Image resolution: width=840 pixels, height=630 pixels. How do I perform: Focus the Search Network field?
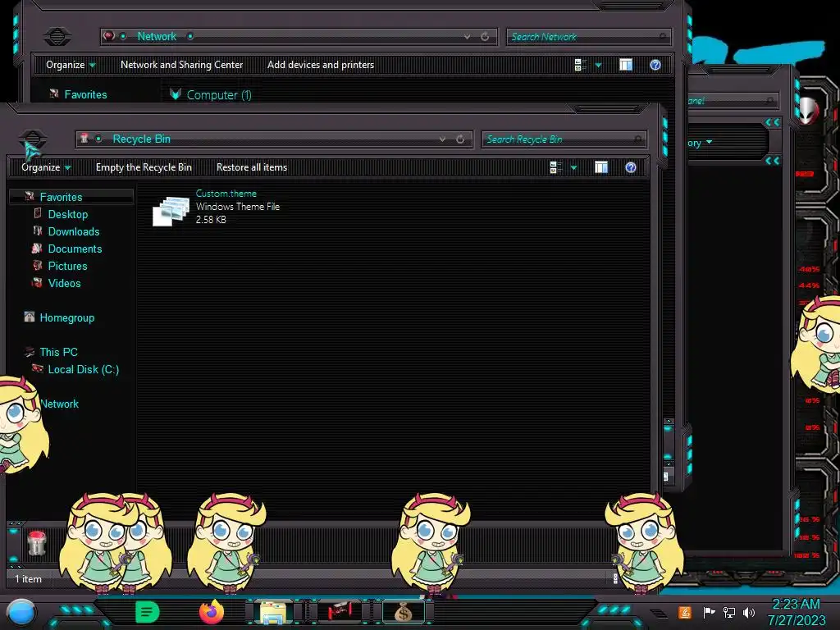coord(589,36)
